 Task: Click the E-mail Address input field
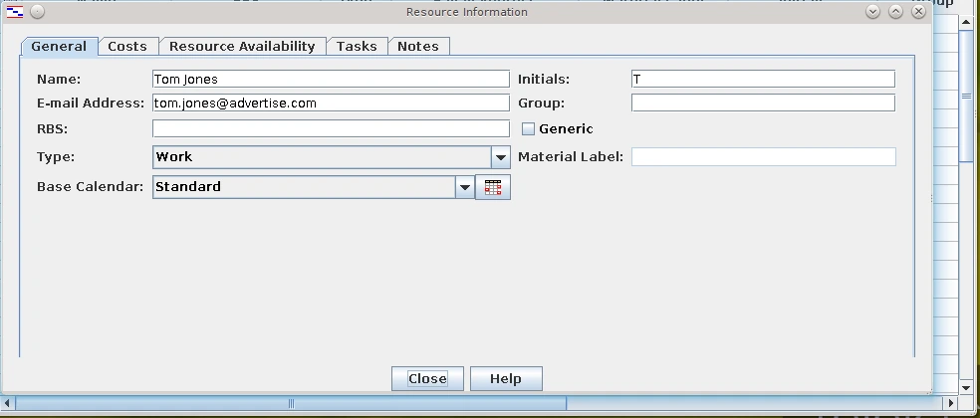[x=332, y=104]
